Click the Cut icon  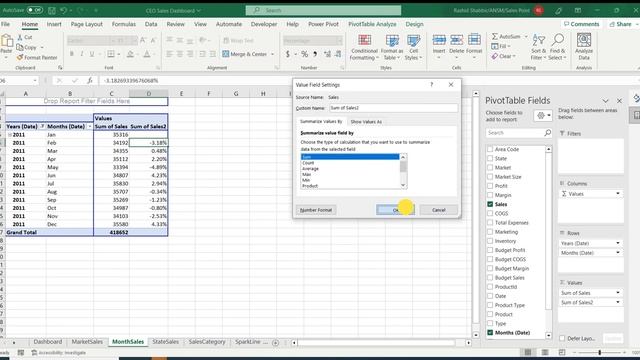pyautogui.click(x=20, y=37)
